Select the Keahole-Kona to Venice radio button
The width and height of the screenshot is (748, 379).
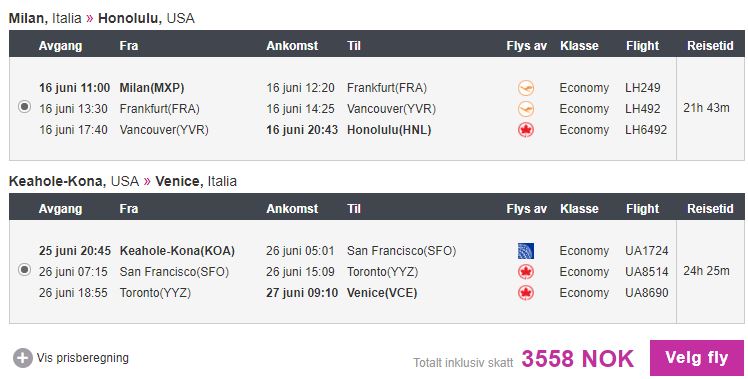[24, 270]
